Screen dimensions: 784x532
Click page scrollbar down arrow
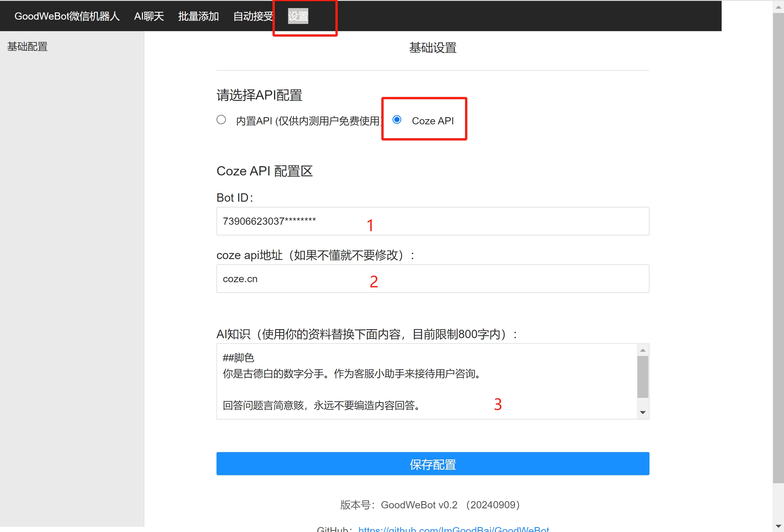coord(778,526)
